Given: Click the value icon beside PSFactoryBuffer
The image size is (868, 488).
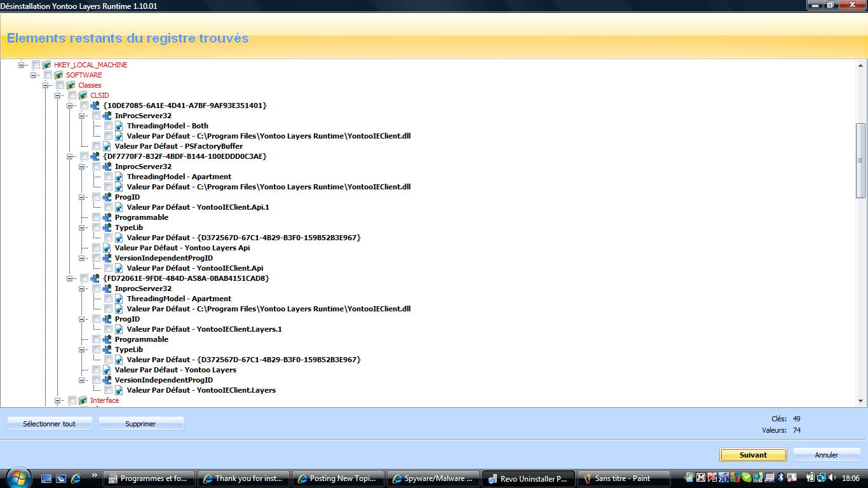Looking at the screenshot, I should 107,146.
